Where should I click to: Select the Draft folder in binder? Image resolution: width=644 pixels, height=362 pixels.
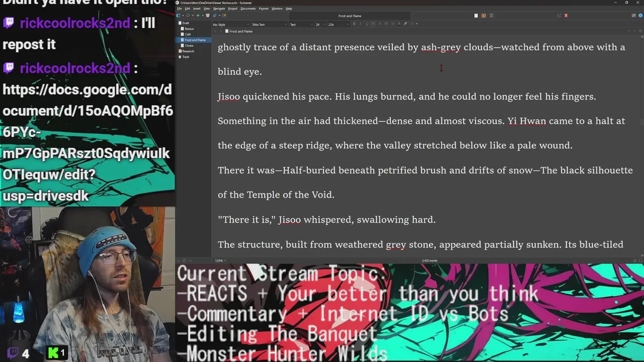(186, 23)
